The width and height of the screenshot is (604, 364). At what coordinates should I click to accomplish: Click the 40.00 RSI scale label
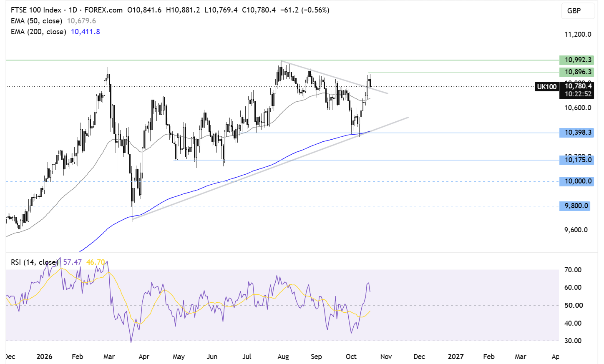(x=573, y=324)
